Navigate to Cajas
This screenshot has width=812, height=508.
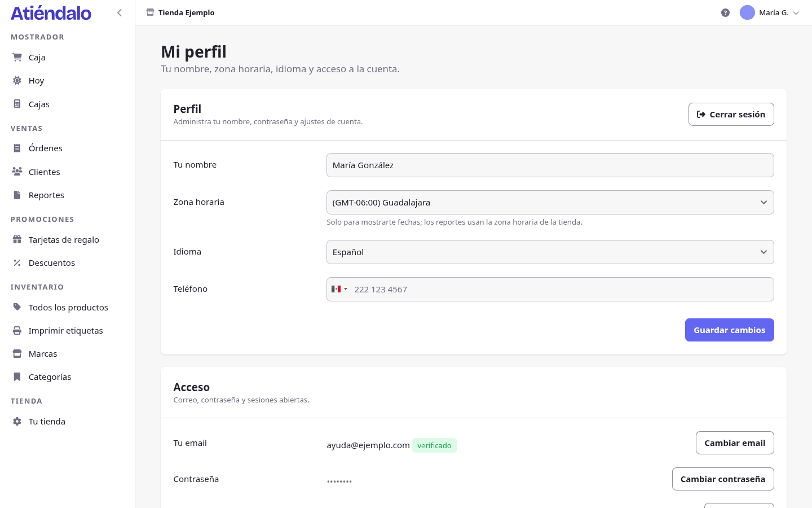[68, 104]
